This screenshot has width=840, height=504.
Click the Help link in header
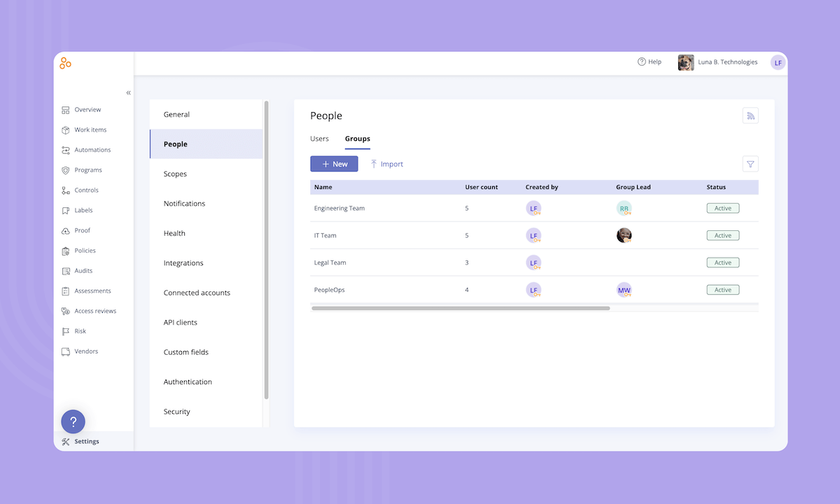coord(649,62)
